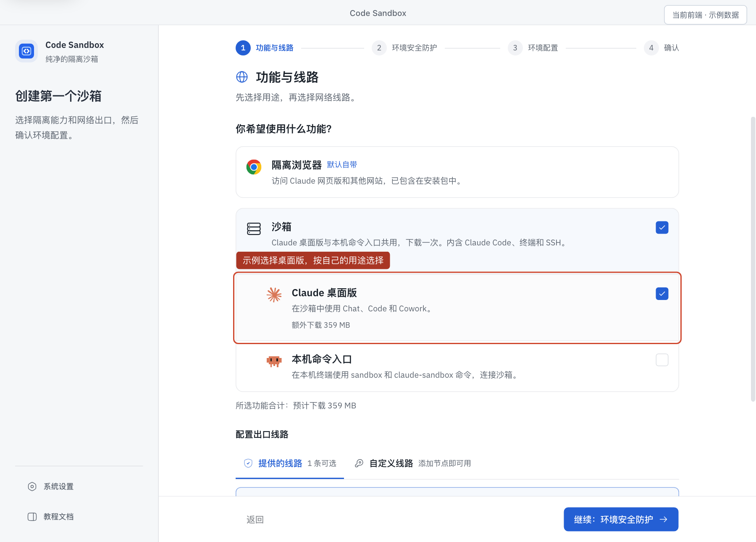Click the key icon on 自定义线路 tab
Screen dimensions: 756x542
click(359, 463)
